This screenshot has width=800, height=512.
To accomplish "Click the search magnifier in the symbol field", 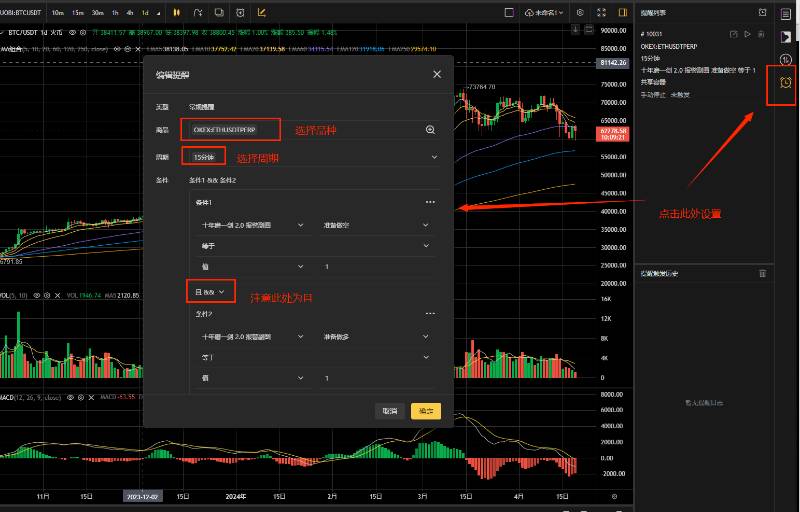I will 430,130.
